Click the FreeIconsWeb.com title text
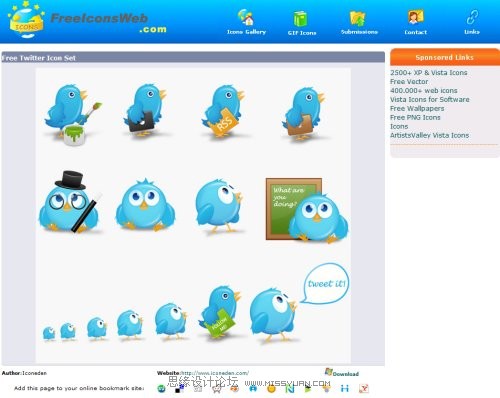This screenshot has height=398, width=500. point(108,23)
